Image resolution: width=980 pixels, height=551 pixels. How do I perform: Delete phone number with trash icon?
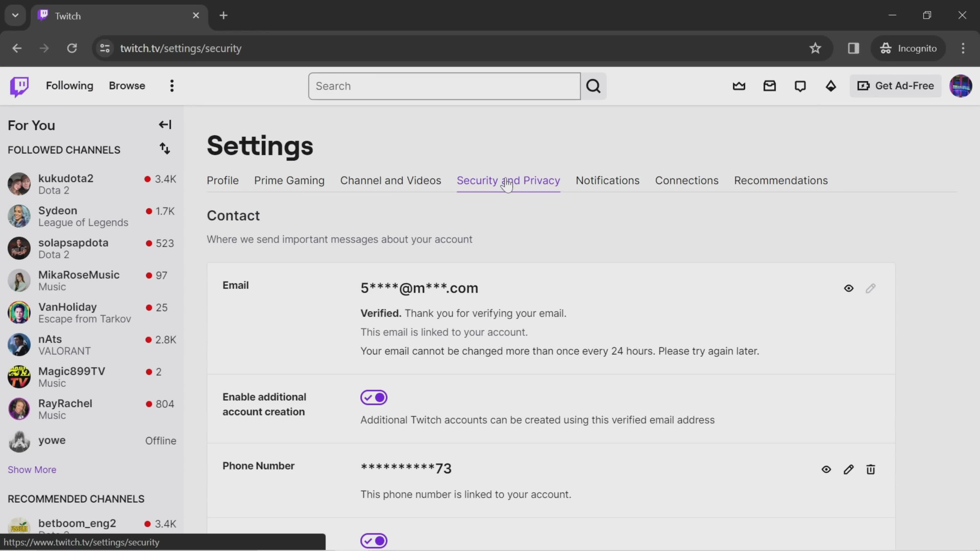871,470
